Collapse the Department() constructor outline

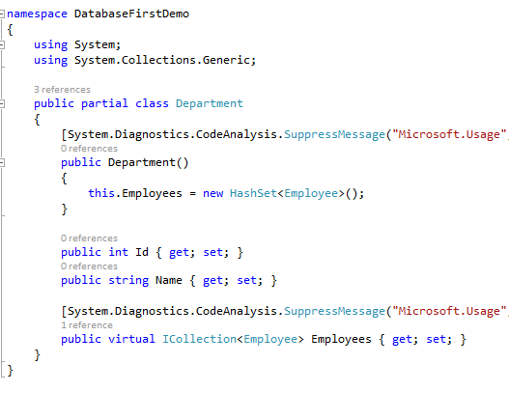(x=2, y=162)
